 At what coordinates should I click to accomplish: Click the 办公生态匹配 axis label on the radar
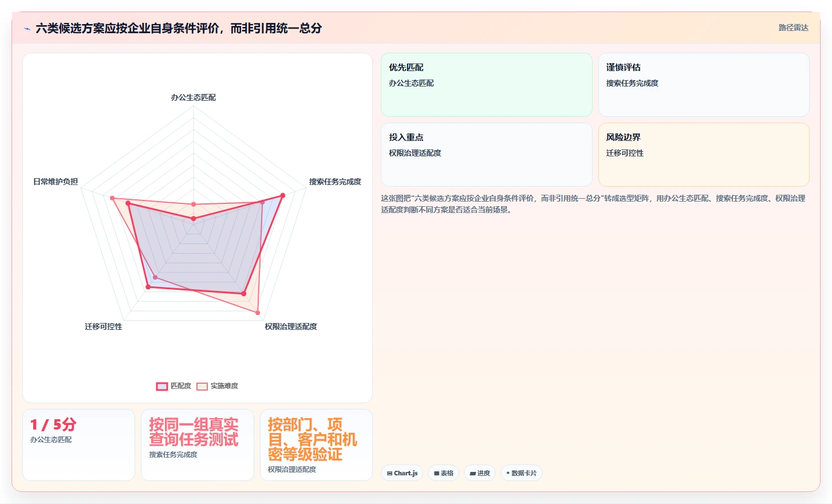[194, 97]
